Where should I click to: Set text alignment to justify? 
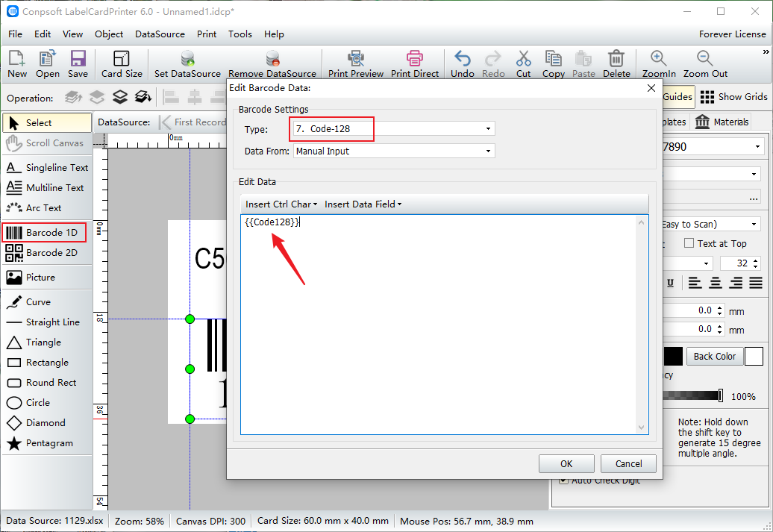(756, 283)
